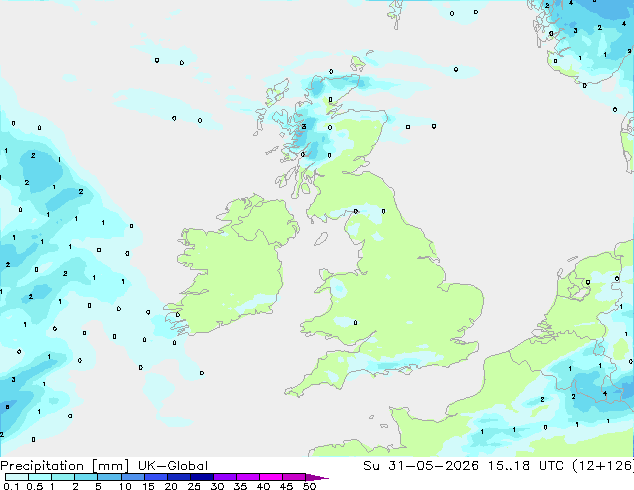Click the 5–10 mm legend color swatch
The image size is (634, 490).
pyautogui.click(x=109, y=477)
